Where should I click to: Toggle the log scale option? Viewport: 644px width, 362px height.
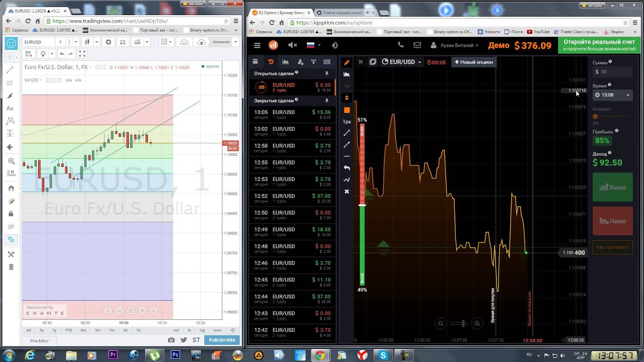click(202, 330)
